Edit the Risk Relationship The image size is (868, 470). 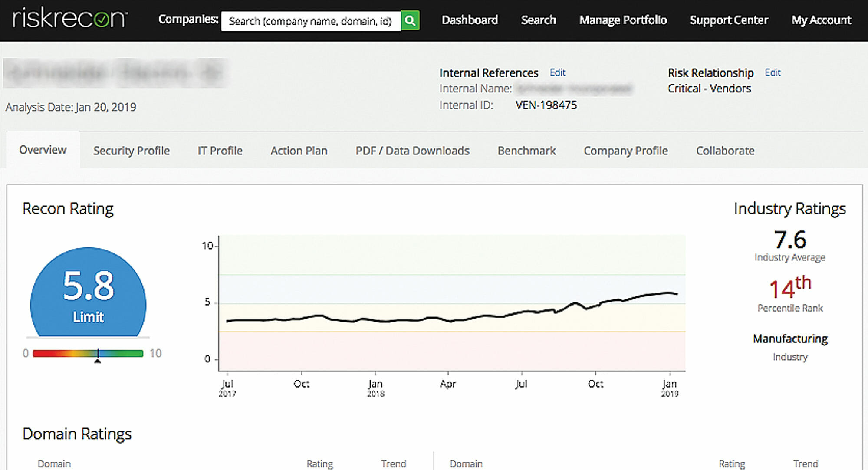773,72
